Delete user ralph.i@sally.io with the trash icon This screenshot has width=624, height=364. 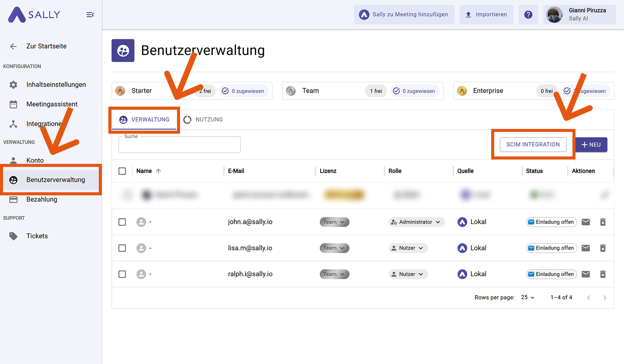603,274
